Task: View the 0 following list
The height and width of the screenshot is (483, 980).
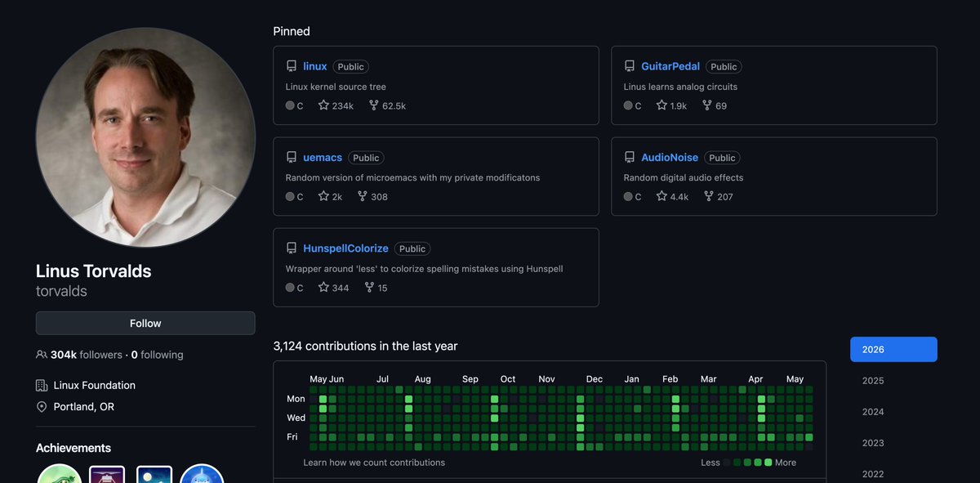Action: click(157, 355)
